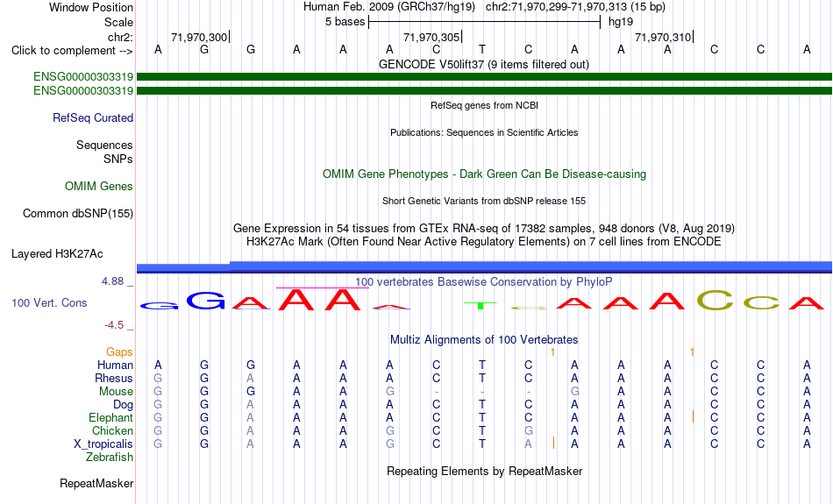Click the Rhesus species row label
Viewport: 833px width, 504px height.
point(114,378)
